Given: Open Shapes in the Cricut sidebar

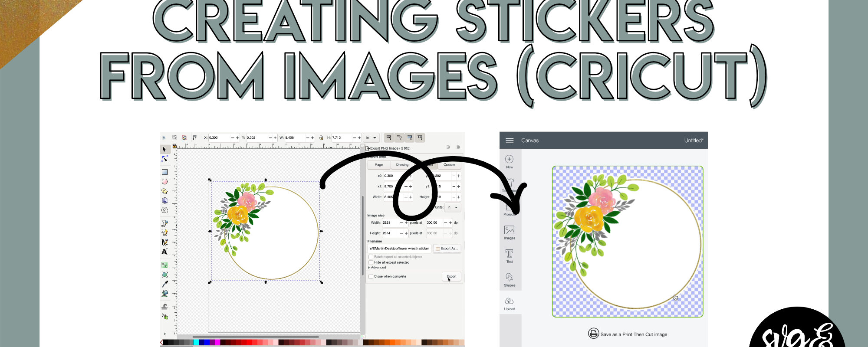Looking at the screenshot, I should (510, 280).
